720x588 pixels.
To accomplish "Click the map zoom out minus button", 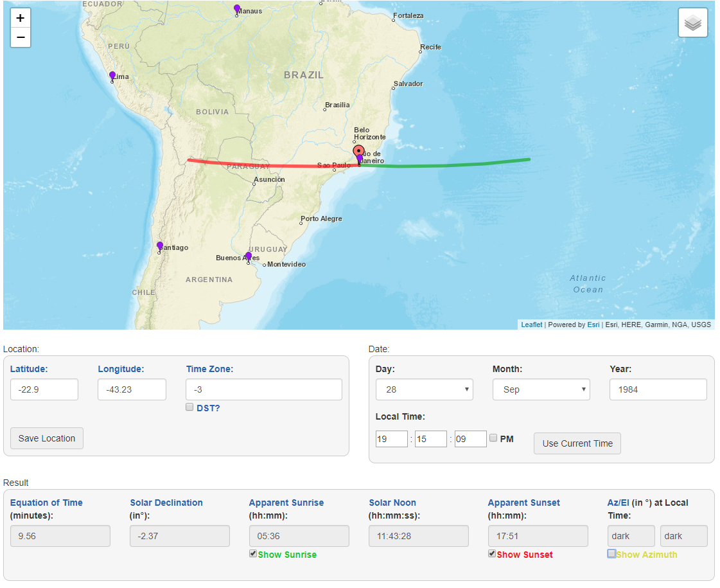I will [x=21, y=38].
